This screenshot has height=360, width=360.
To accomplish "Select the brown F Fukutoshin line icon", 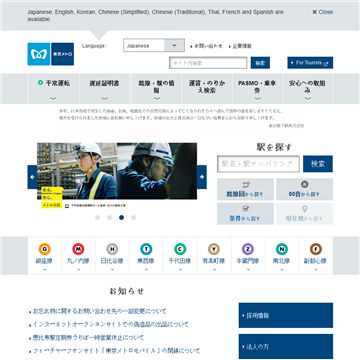I will point(316,249).
